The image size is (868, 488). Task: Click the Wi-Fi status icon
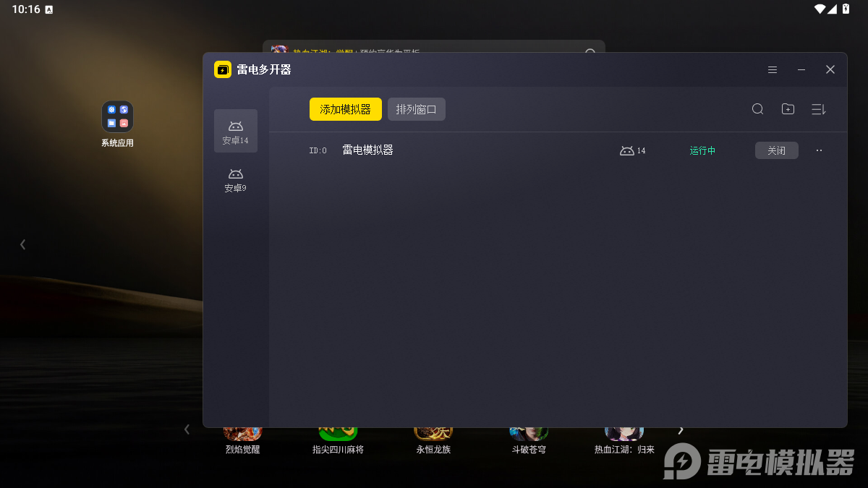click(x=820, y=9)
